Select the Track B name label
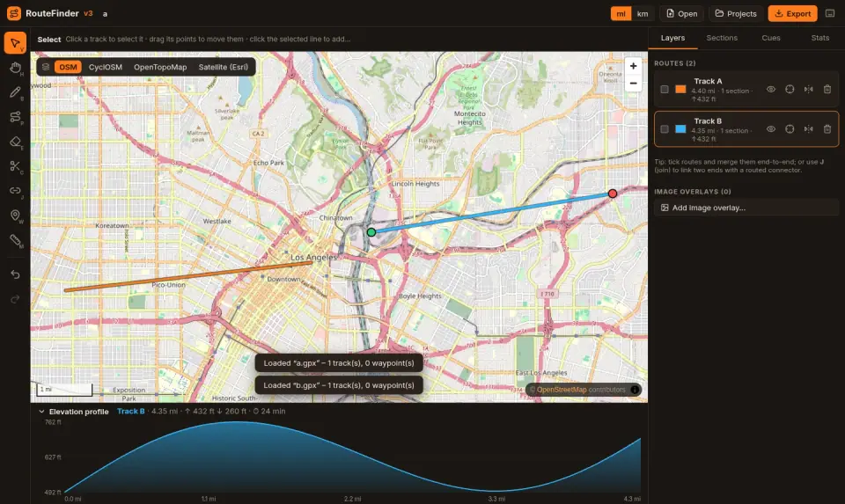The image size is (845, 504). [708, 121]
